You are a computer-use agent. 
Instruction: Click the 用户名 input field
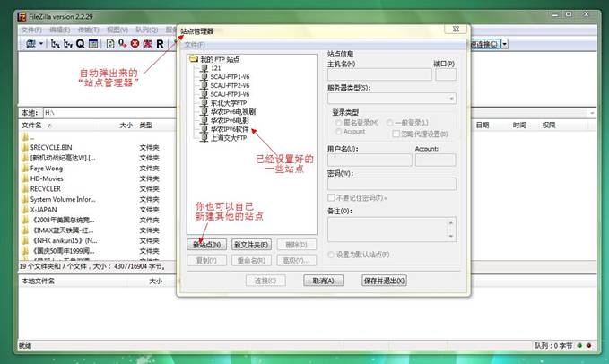click(370, 160)
